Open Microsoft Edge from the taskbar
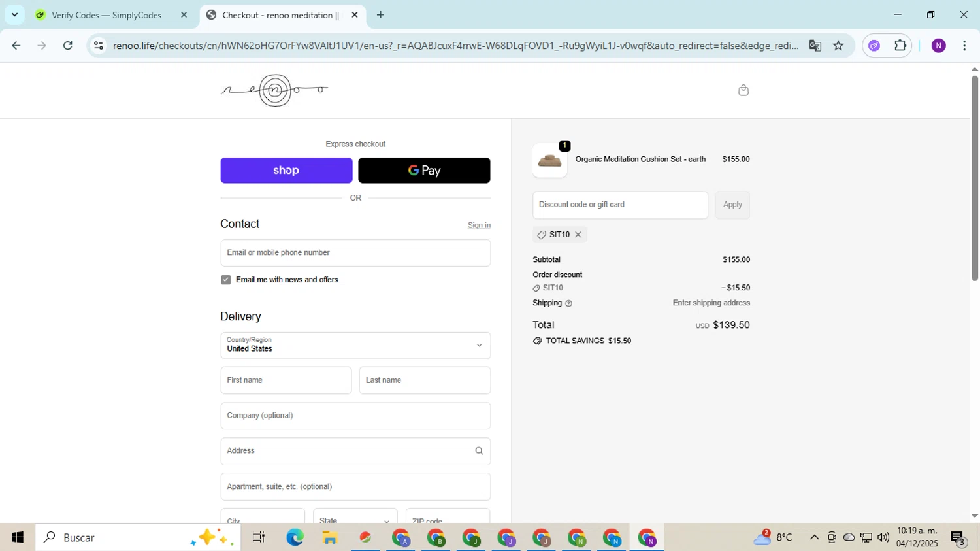This screenshot has width=980, height=551. click(x=295, y=537)
